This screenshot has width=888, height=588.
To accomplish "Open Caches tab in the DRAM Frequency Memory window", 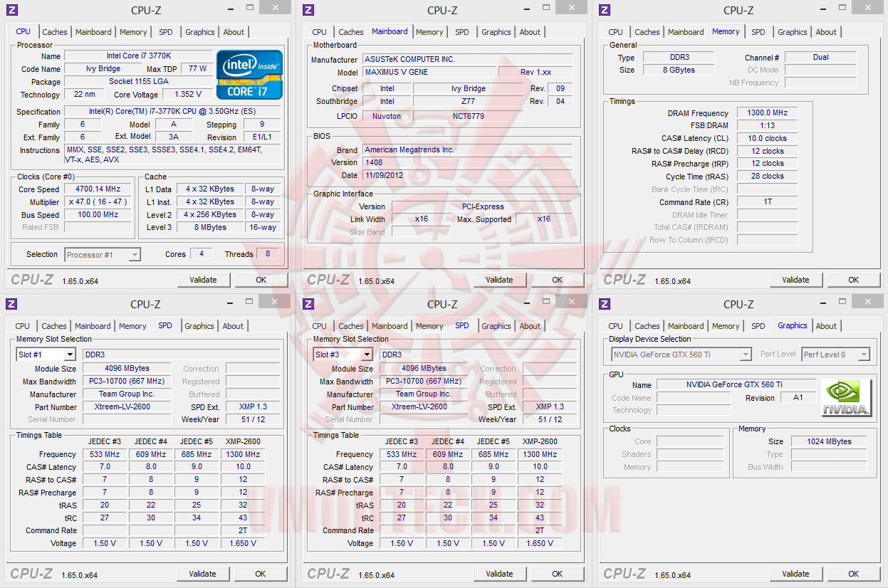I will tap(647, 32).
